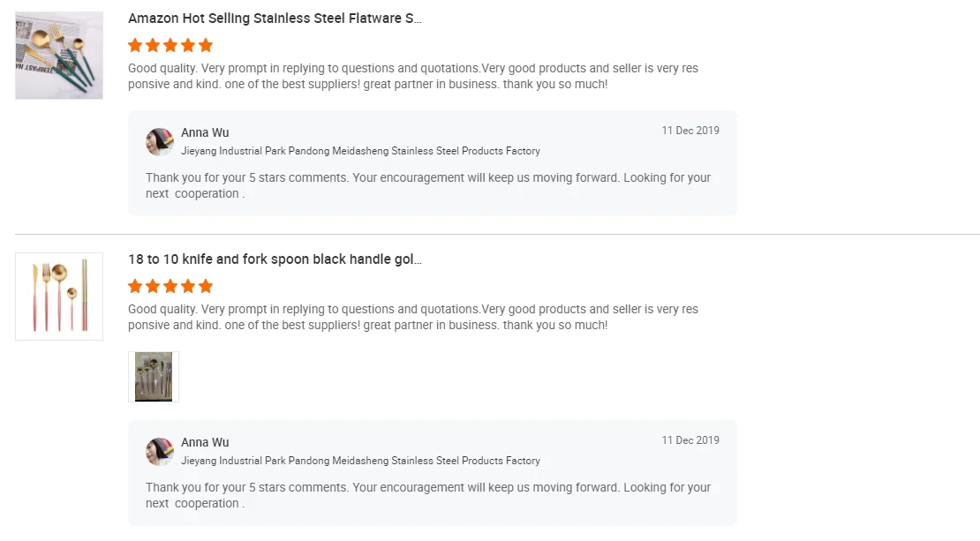Viewport: 980px width, 541px height.
Task: Open the "Amazon Hot Selling Stainless Steel Flatware" title
Action: click(275, 19)
